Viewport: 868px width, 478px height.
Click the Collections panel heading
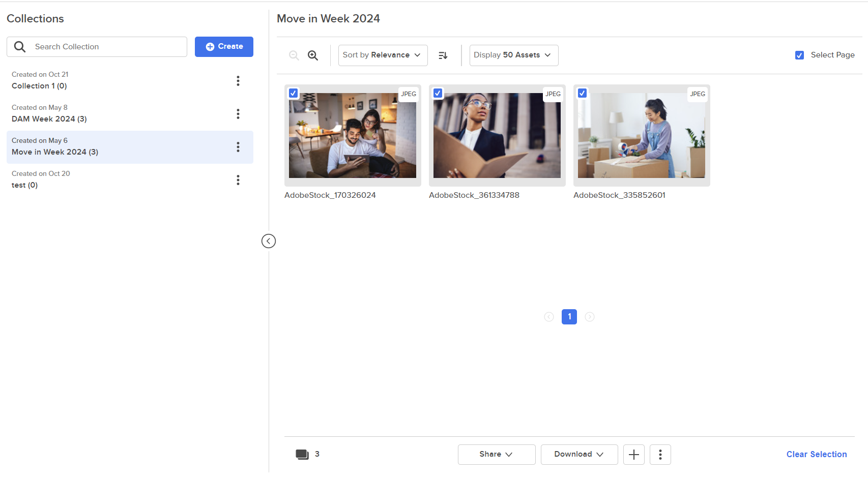(35, 19)
